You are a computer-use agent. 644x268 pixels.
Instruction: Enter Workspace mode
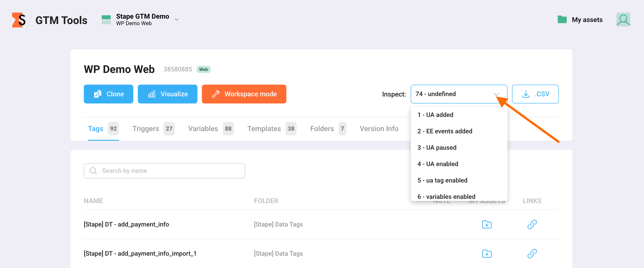pos(244,94)
